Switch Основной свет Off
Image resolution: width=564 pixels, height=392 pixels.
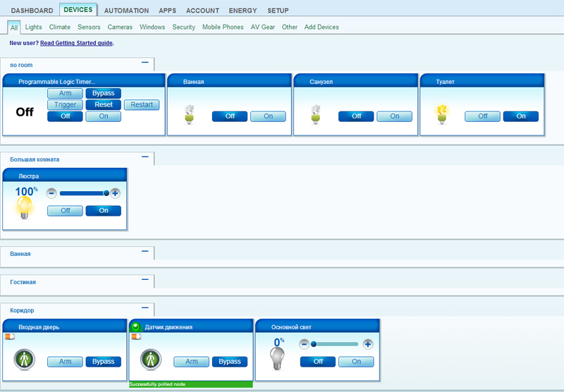click(318, 362)
